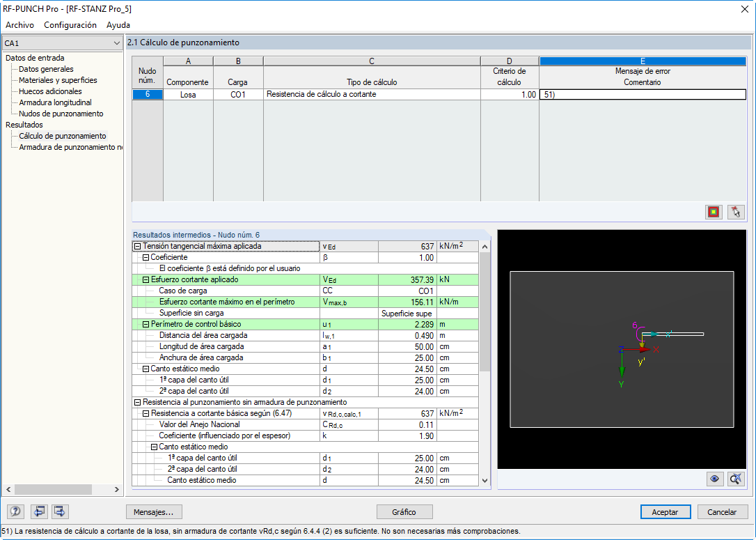Collapse Perímetro de control básico row
The height and width of the screenshot is (540, 756).
pos(145,324)
